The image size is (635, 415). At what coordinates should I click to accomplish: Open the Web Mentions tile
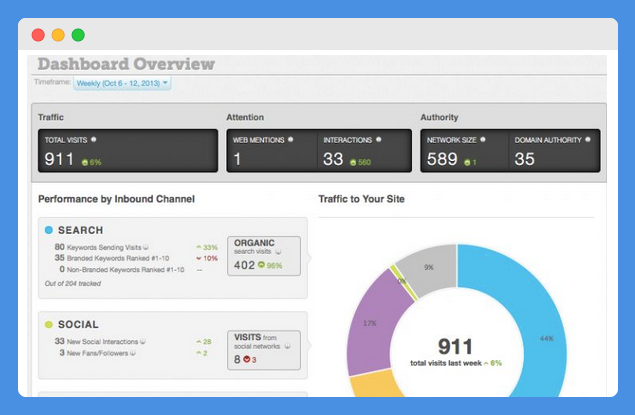(272, 151)
